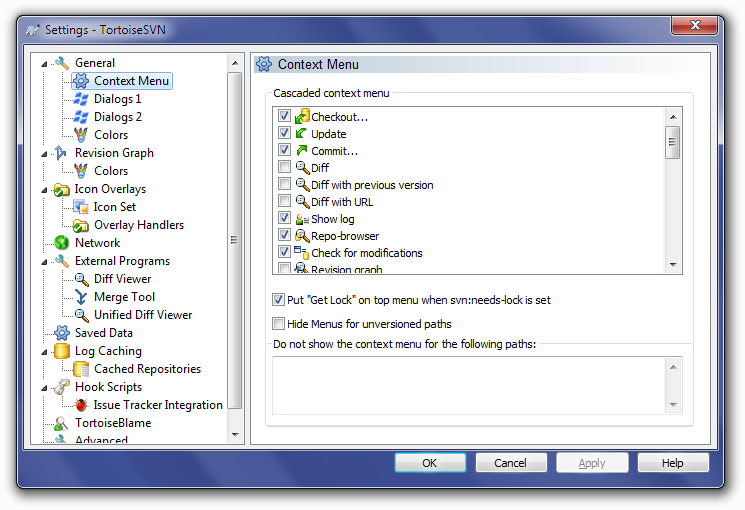
Task: Collapse the Hook Scripts tree node
Action: coord(44,388)
